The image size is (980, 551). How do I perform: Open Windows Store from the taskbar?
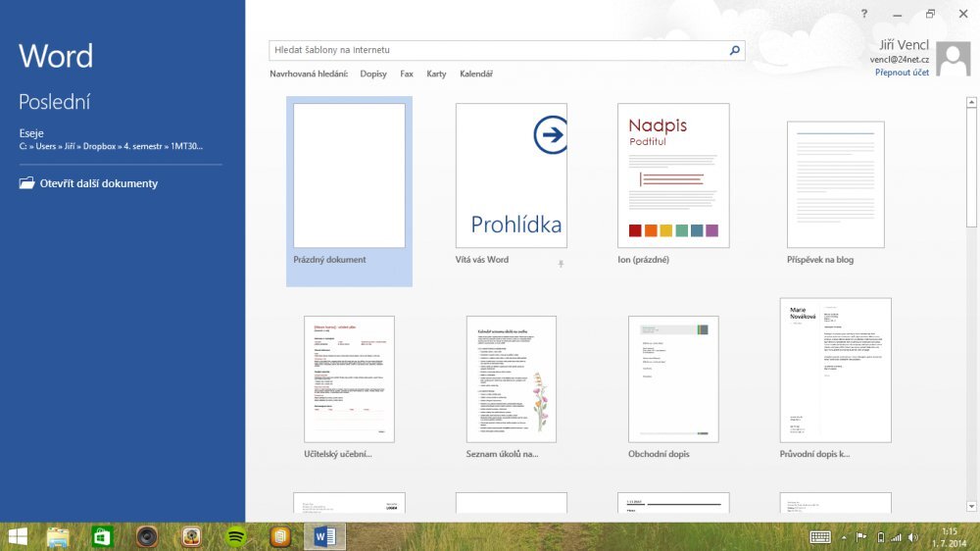pyautogui.click(x=102, y=536)
